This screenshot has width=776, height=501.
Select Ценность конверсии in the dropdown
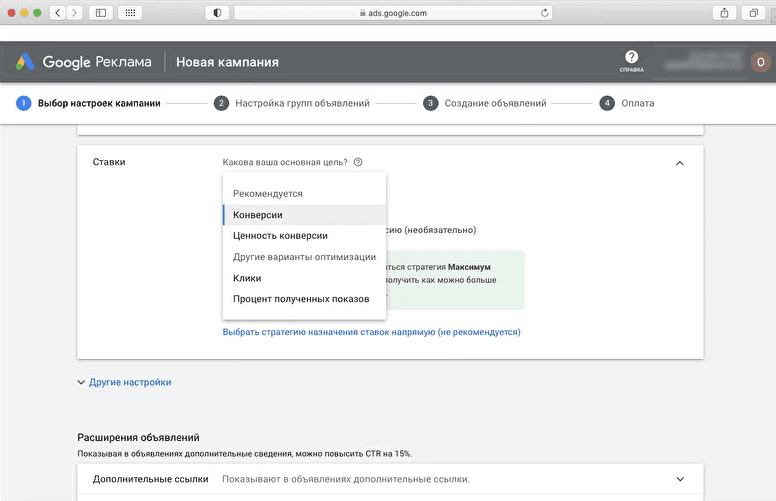(x=304, y=236)
